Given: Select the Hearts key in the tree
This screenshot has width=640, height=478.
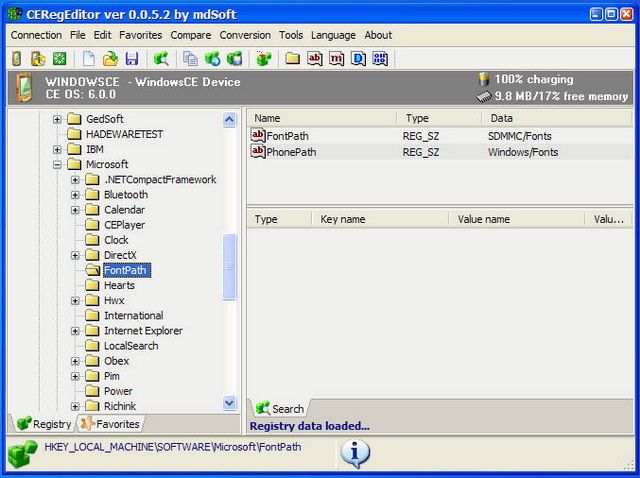Looking at the screenshot, I should [119, 285].
